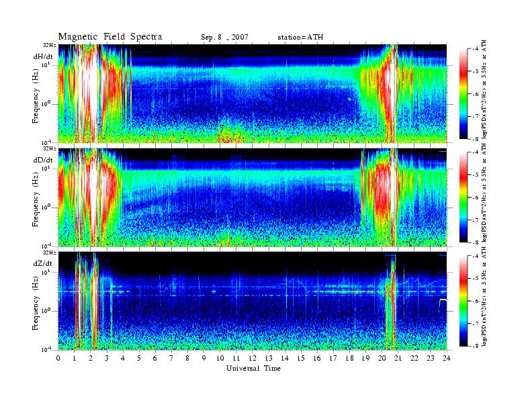Viewport: 532px width, 411px height.
Task: Click the "-8" tick on the dZ/dt color bar
Action: pos(476,346)
